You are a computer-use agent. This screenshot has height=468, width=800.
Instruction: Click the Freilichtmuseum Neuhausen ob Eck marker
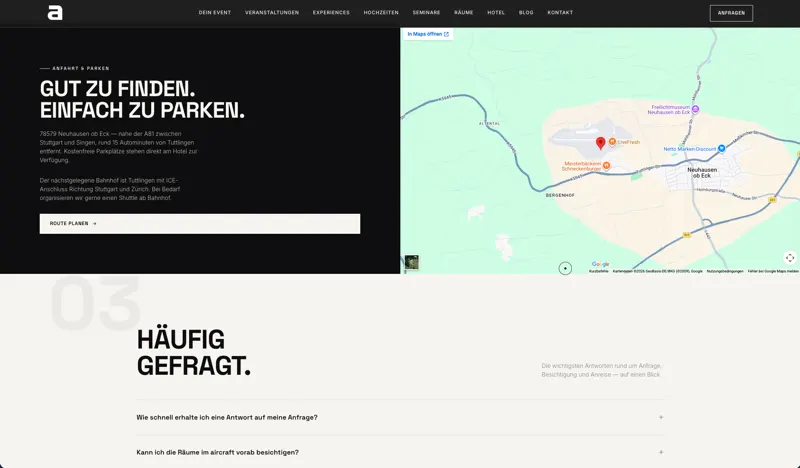[x=695, y=109]
